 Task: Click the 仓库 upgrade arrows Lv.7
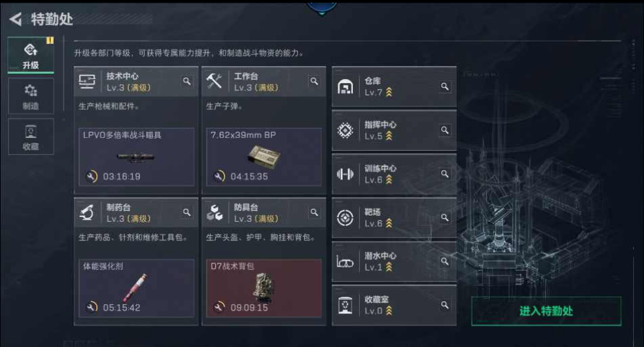[x=388, y=92]
